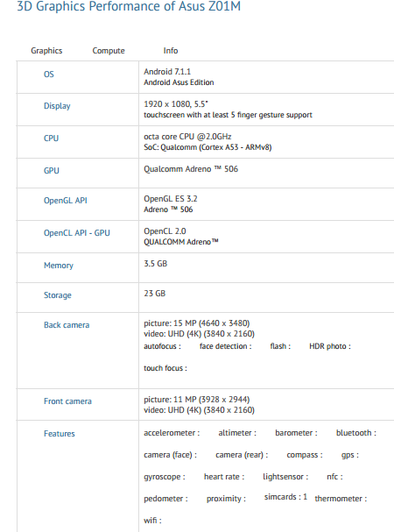The width and height of the screenshot is (394, 532).
Task: Click the barometer feature
Action: tap(296, 433)
